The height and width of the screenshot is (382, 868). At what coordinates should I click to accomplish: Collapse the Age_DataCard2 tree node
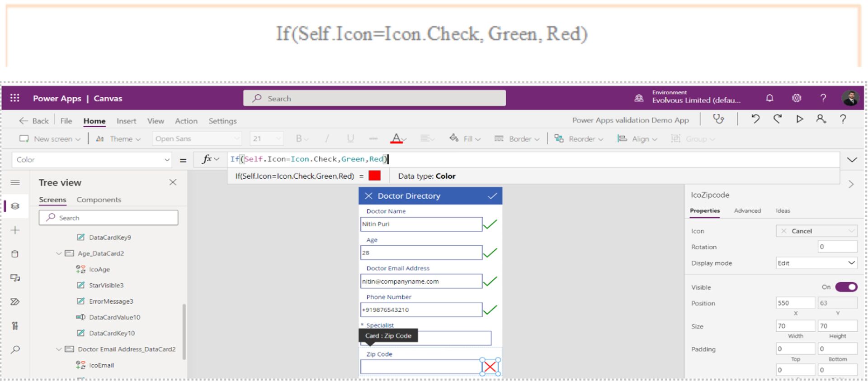pyautogui.click(x=59, y=253)
